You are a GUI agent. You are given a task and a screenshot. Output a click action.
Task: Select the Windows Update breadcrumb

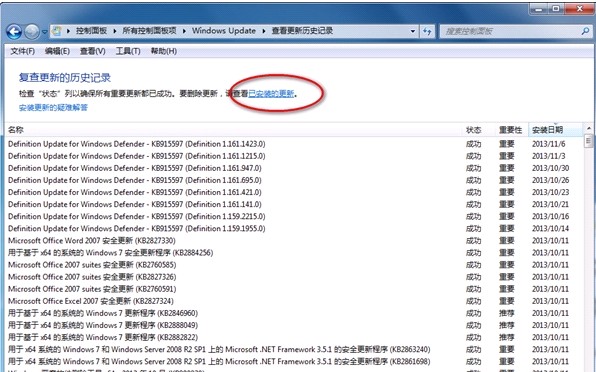[x=224, y=31]
